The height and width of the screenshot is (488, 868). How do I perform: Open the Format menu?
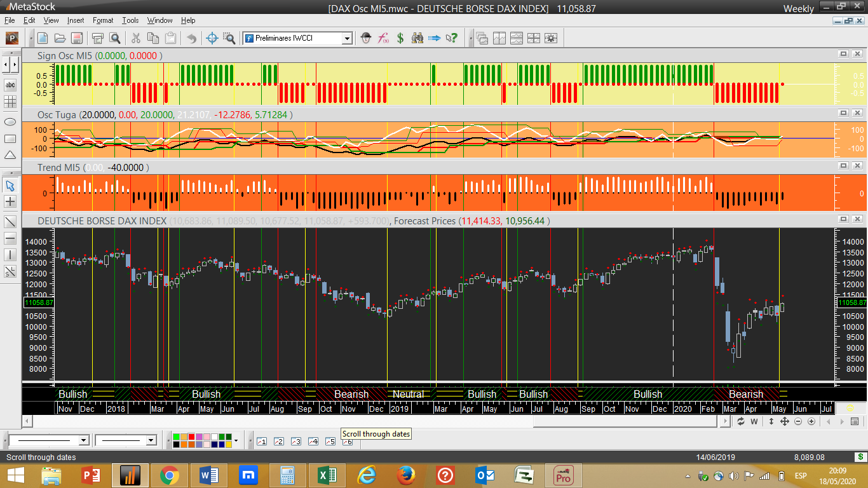(103, 20)
